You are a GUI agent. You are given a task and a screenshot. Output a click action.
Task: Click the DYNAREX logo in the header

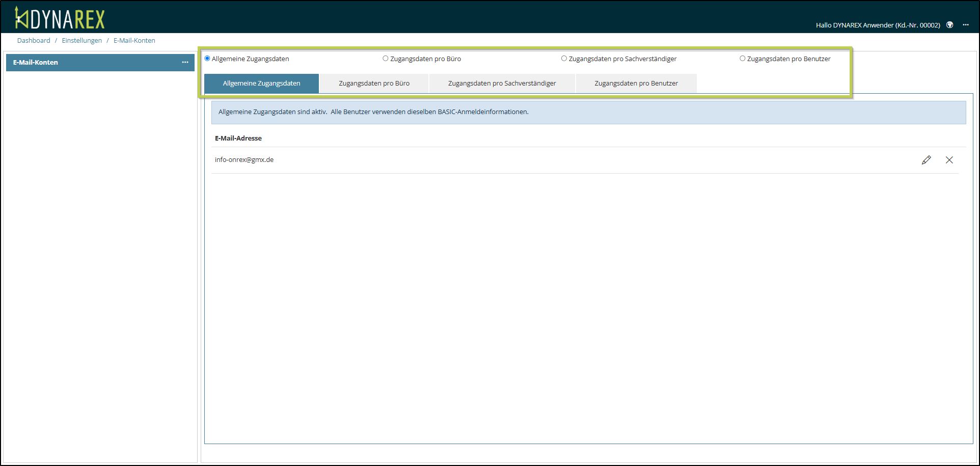60,19
